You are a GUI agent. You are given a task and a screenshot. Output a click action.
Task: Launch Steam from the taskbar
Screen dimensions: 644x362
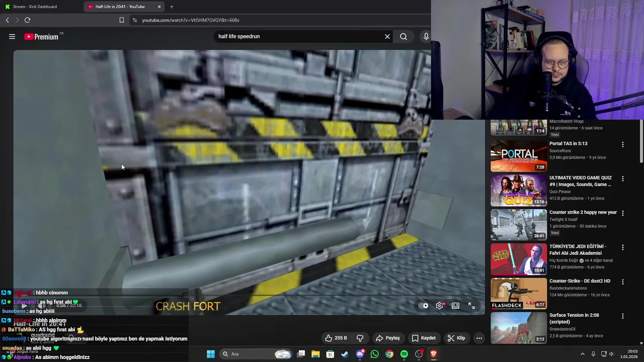345,354
